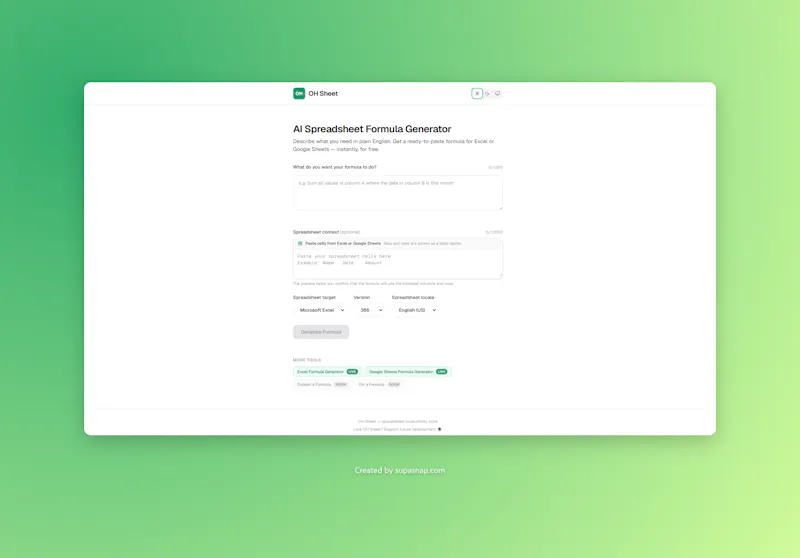Open the OH Sheet home link text
This screenshot has width=800, height=558.
[323, 93]
